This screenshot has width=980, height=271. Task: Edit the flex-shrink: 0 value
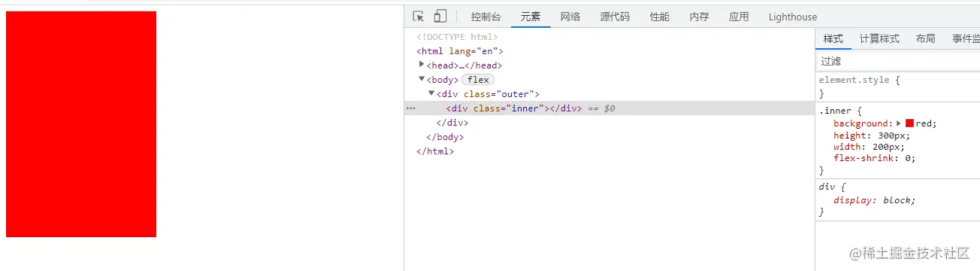pyautogui.click(x=908, y=158)
